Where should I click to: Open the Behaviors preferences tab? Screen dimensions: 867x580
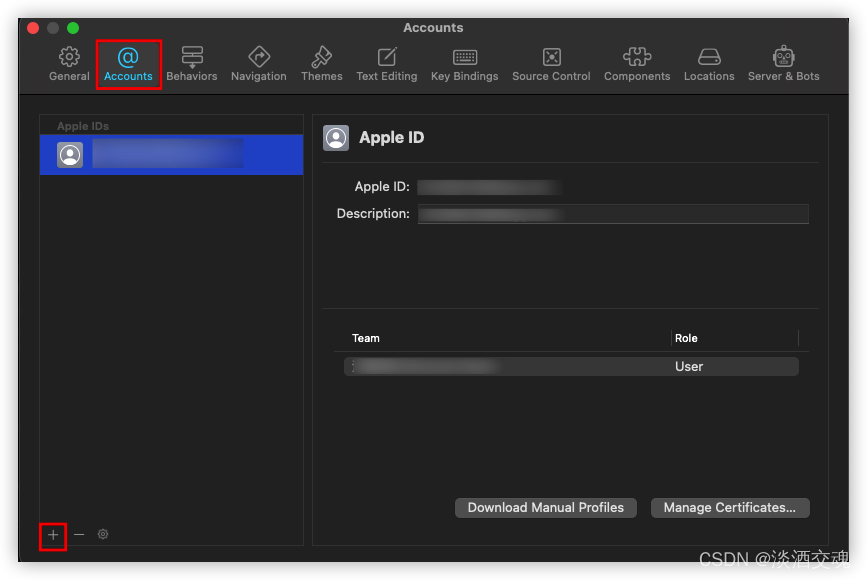pyautogui.click(x=192, y=64)
